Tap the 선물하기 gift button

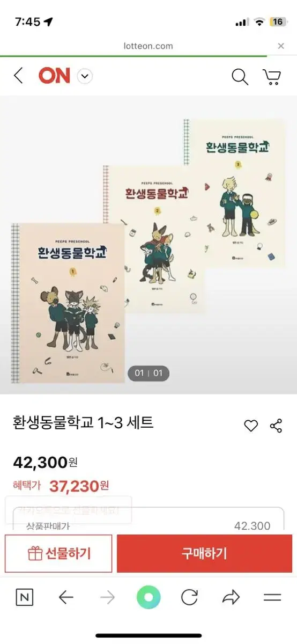pos(59,553)
